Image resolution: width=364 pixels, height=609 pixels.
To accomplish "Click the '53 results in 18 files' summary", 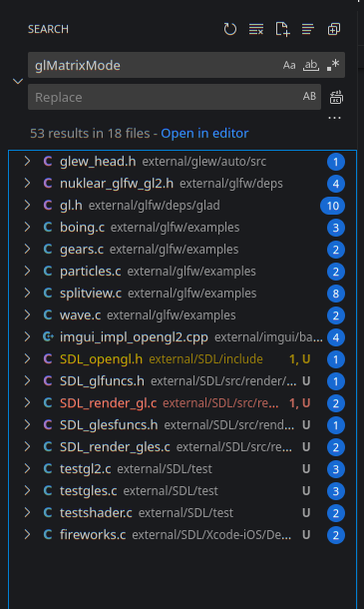I will pos(90,133).
